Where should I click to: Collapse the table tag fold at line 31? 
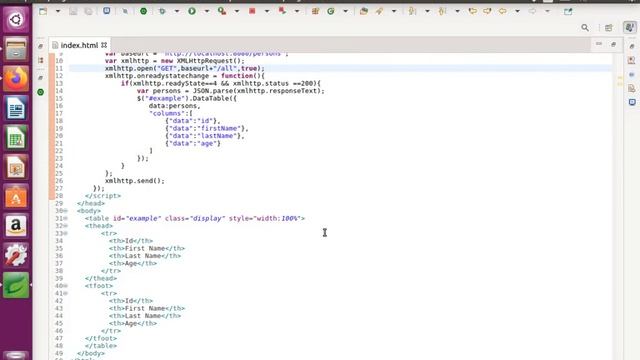tap(65, 218)
